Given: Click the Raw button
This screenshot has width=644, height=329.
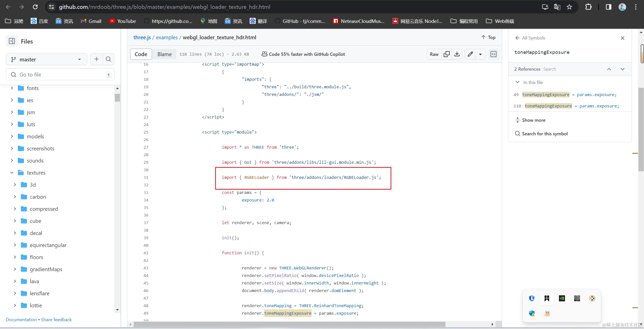Looking at the screenshot, I should click(x=434, y=54).
